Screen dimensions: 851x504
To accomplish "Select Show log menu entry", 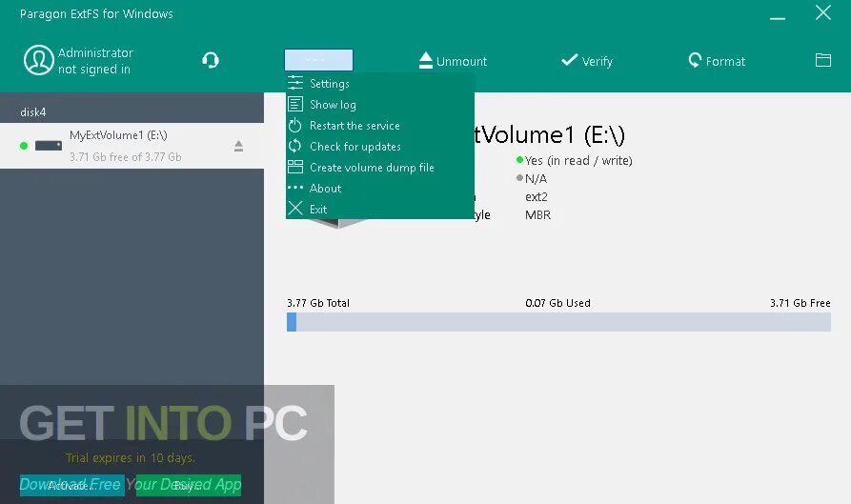I will [x=380, y=104].
